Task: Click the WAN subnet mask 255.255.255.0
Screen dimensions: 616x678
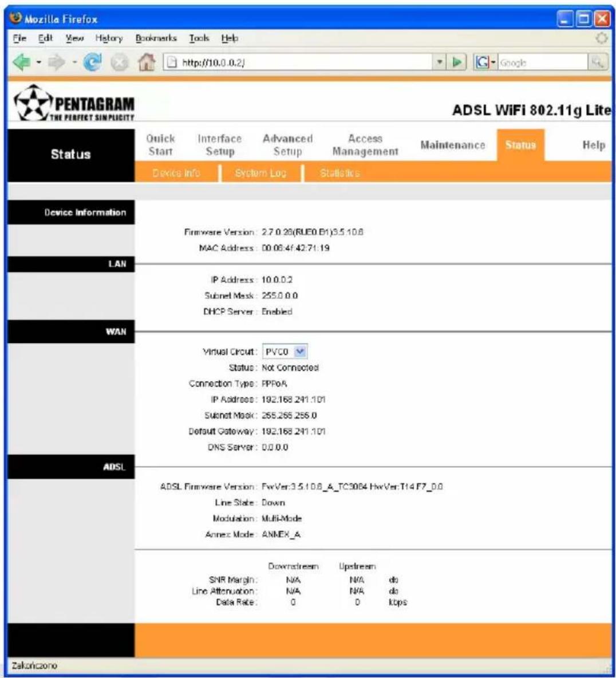Action: click(289, 415)
